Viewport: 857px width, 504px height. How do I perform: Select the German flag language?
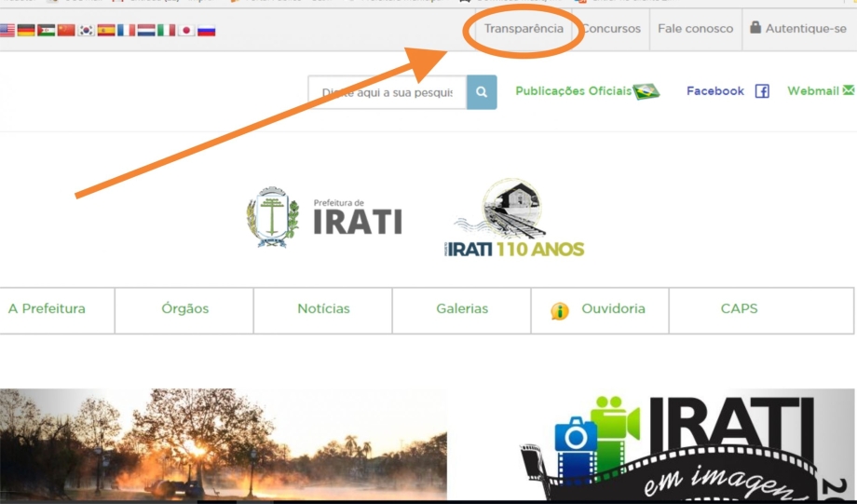(26, 30)
